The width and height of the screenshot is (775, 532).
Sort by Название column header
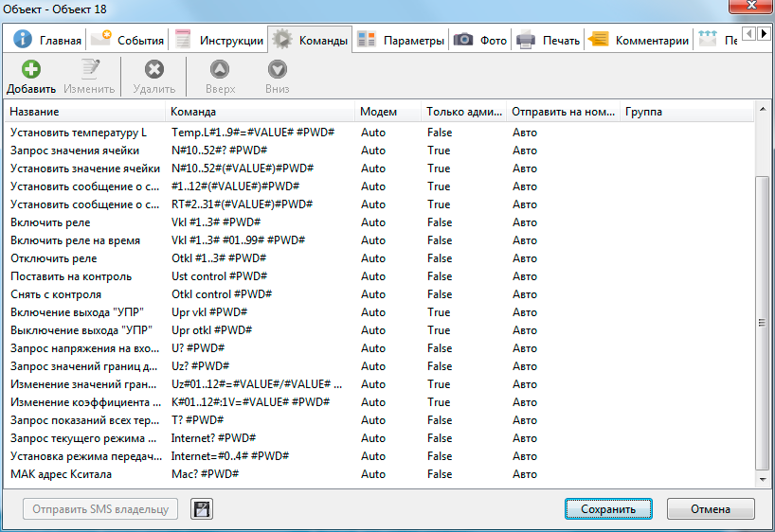coord(85,112)
